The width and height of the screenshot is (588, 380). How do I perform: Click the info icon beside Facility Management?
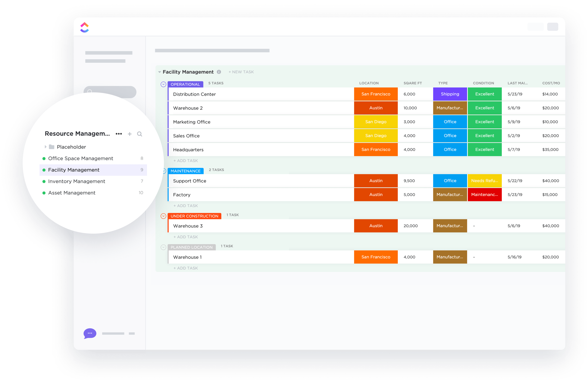click(219, 72)
